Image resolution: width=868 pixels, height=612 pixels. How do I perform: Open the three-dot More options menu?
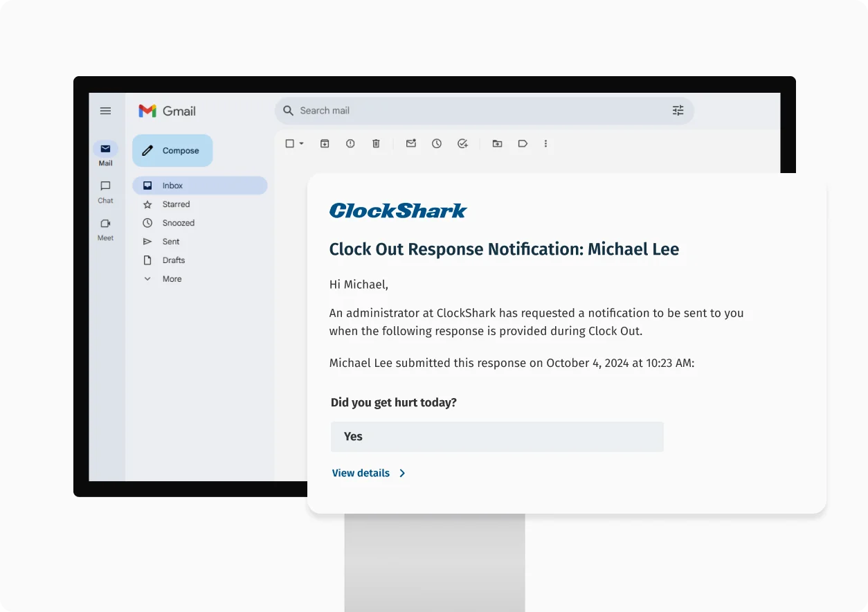click(x=545, y=143)
